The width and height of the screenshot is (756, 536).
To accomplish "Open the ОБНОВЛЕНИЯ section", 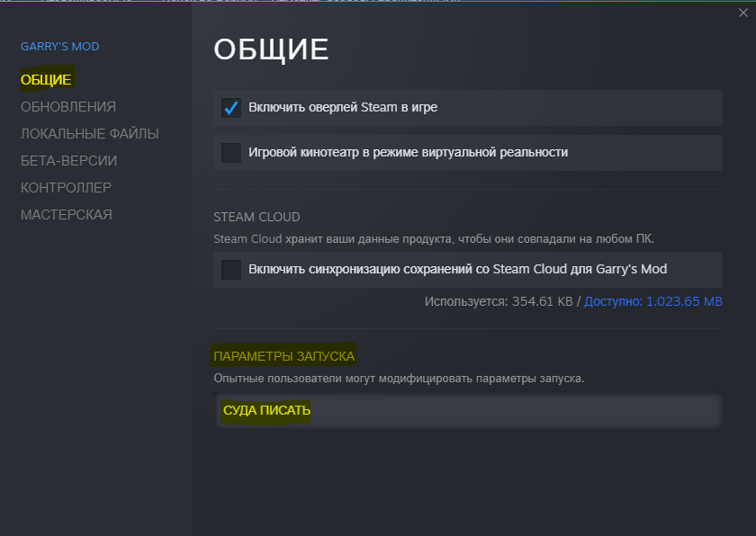I will 68,107.
